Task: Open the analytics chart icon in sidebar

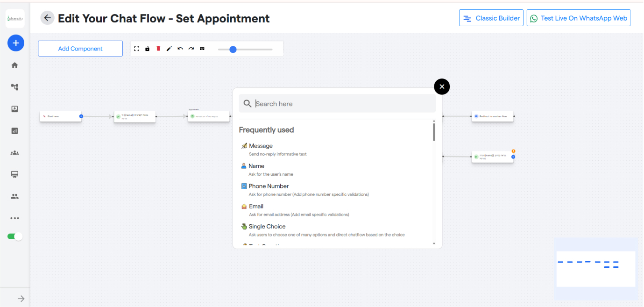Action: tap(15, 131)
